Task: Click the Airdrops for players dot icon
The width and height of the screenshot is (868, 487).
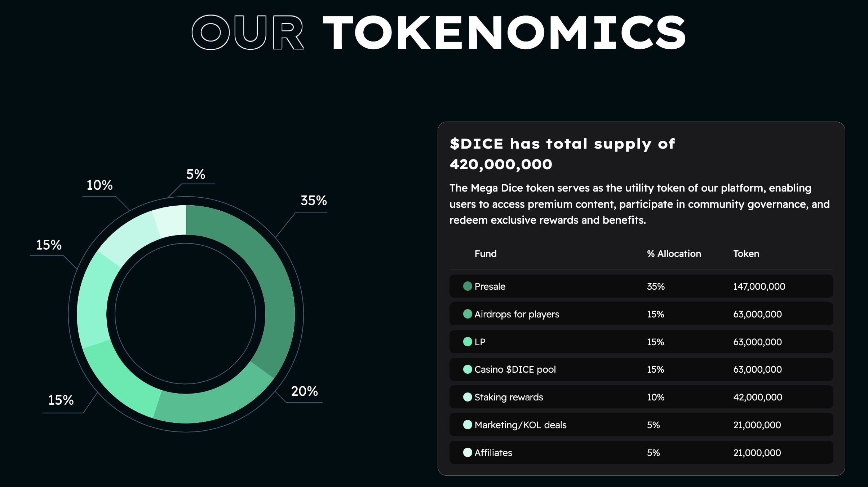Action: [468, 314]
